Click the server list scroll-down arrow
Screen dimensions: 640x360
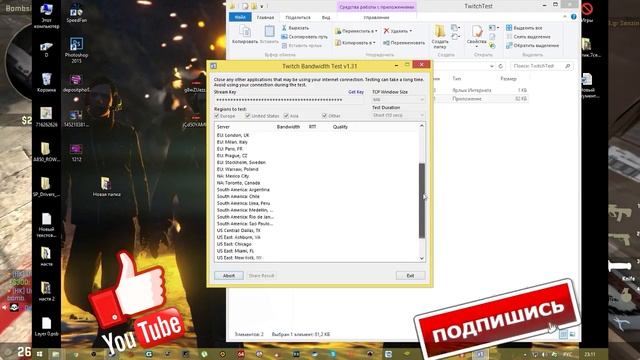pos(422,258)
